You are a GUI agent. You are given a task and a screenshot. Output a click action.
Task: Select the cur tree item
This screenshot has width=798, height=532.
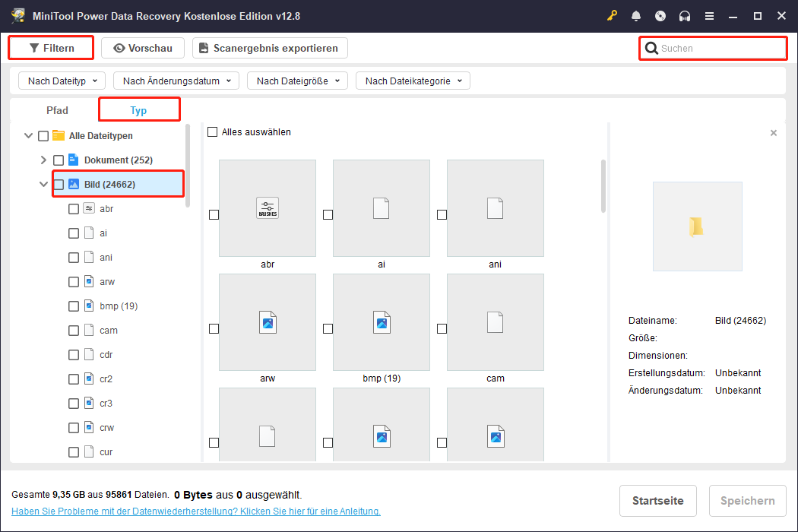click(106, 452)
